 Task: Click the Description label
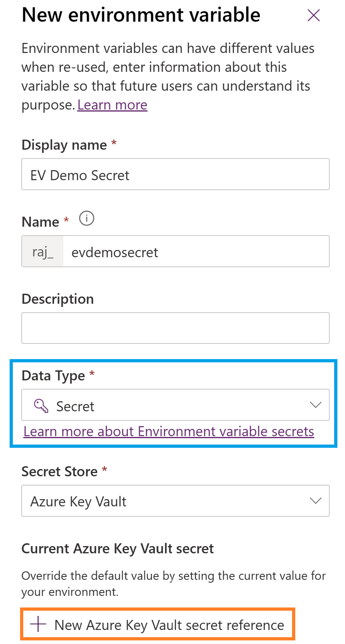click(58, 299)
